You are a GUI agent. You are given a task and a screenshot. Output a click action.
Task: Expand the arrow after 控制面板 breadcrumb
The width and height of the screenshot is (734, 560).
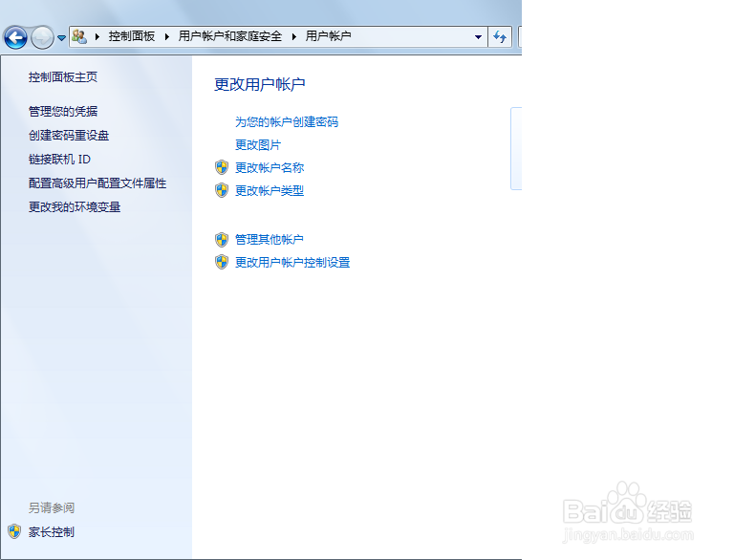tap(166, 36)
